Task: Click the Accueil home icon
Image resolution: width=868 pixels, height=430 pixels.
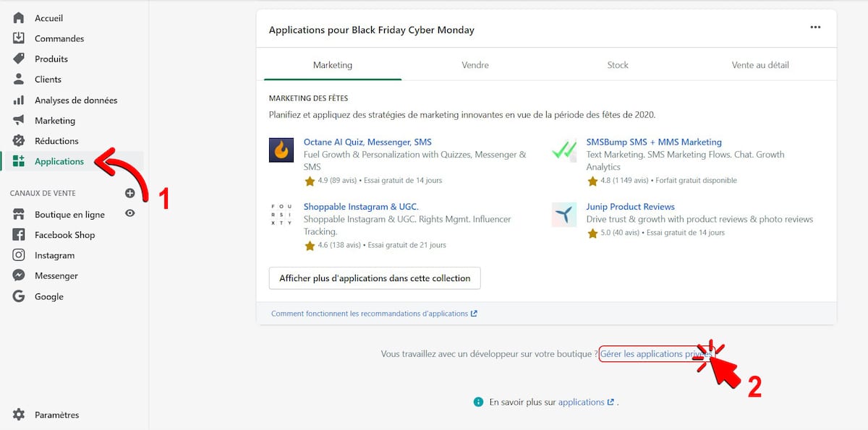Action: [19, 18]
